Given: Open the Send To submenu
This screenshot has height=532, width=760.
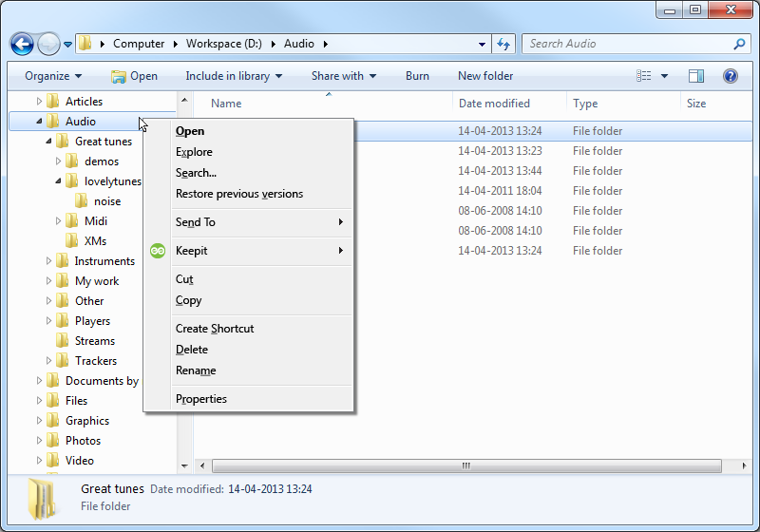Looking at the screenshot, I should (x=250, y=222).
